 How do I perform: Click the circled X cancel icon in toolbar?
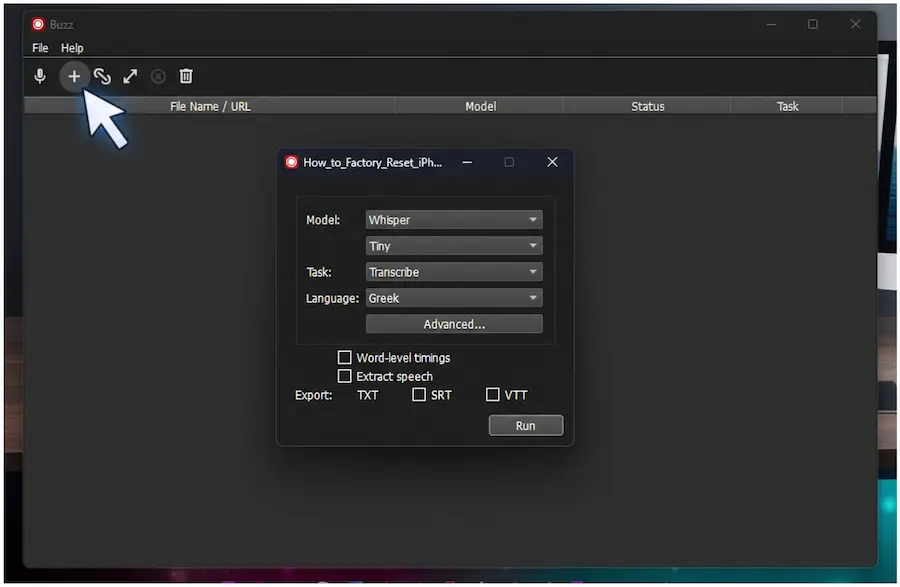[x=158, y=76]
